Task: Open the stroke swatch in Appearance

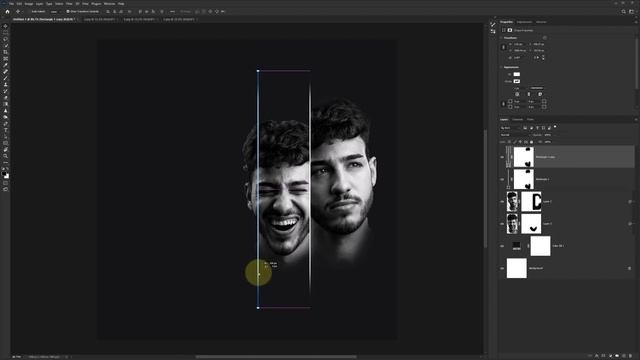Action: [517, 81]
